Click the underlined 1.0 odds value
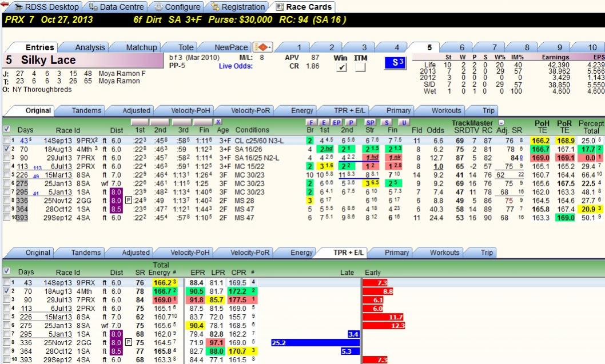This screenshot has height=364, width=605. (x=438, y=167)
